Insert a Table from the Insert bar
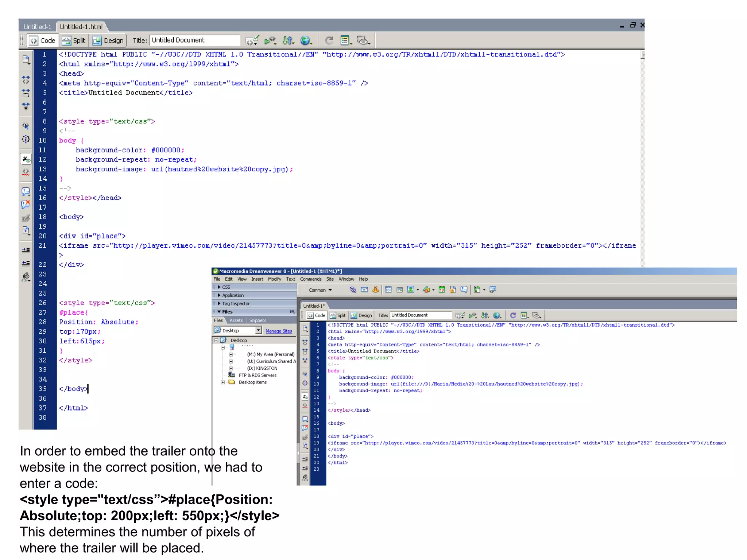Screen dimensions: 747x560 [388, 290]
